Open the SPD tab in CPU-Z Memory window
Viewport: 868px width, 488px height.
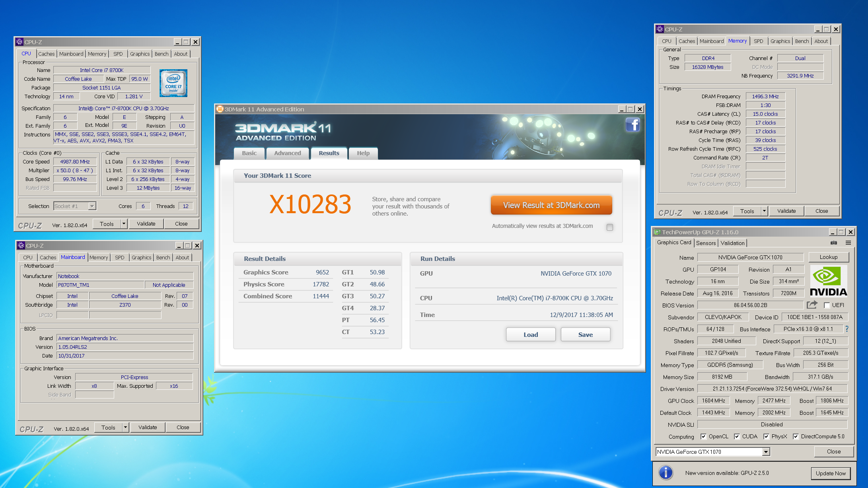759,41
